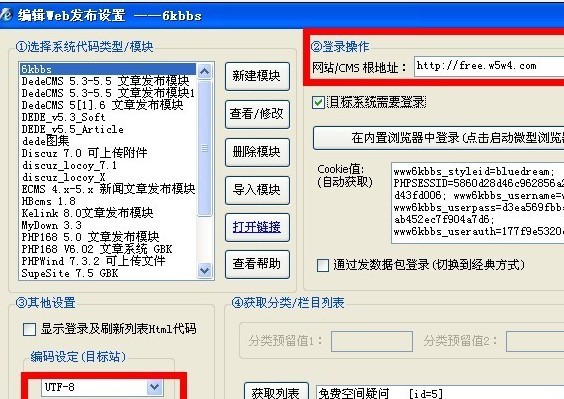Click 新建模块 button
The width and height of the screenshot is (564, 399).
pos(257,76)
